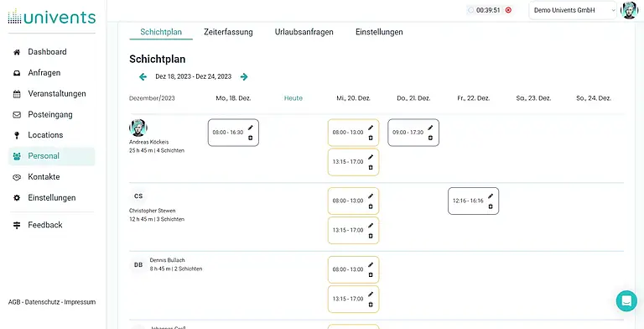Delete Christopher Stewen 13:15 - 17:00 shift
Image resolution: width=644 pixels, height=329 pixels.
(x=371, y=236)
